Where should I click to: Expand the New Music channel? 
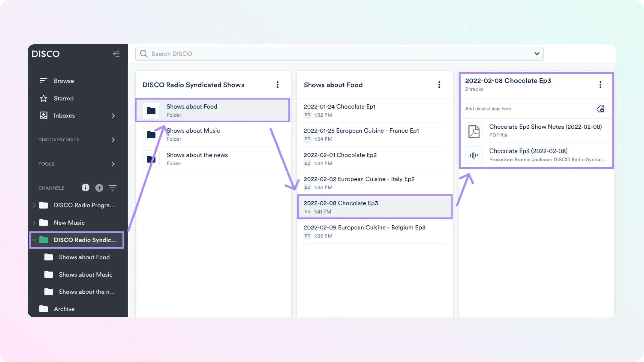[x=34, y=223]
